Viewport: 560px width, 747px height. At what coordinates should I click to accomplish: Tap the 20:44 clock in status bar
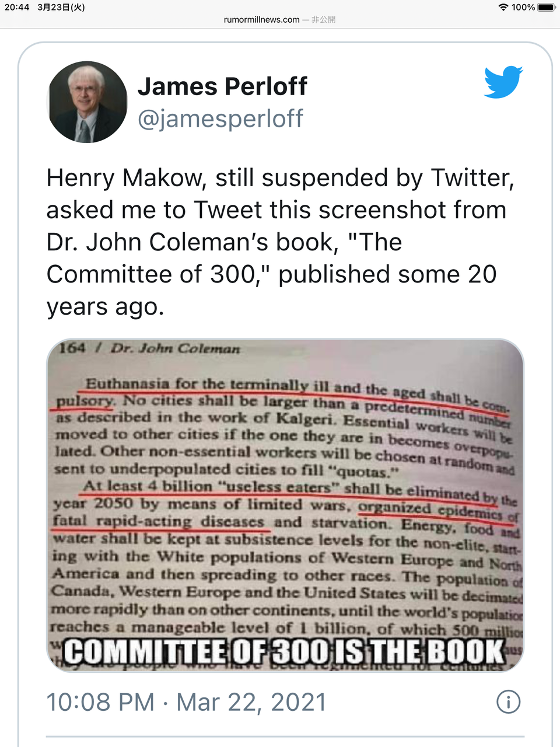click(17, 7)
